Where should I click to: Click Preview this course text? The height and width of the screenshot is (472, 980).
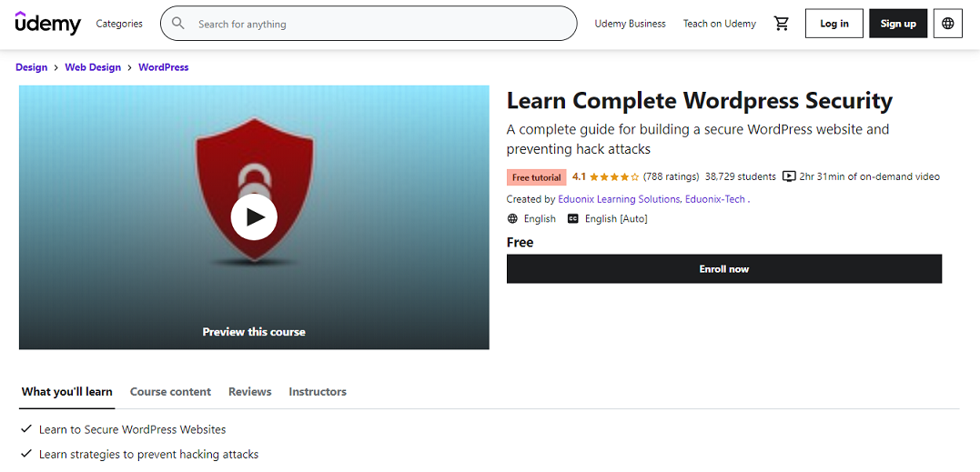pyautogui.click(x=254, y=332)
